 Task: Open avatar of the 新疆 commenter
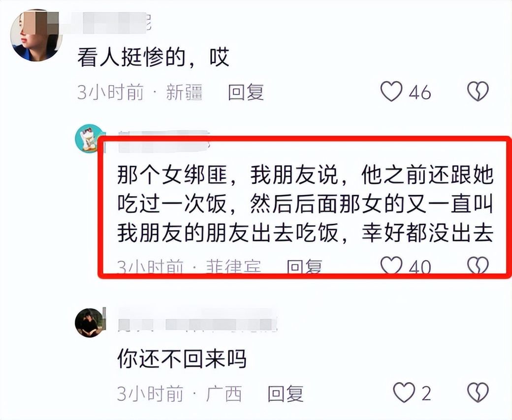pos(36,35)
